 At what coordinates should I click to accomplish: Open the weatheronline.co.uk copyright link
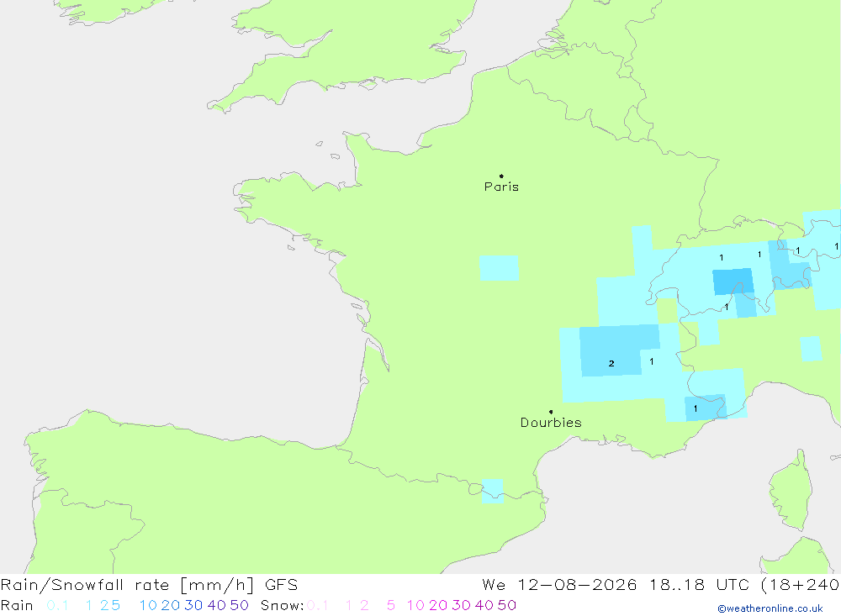[x=770, y=608]
